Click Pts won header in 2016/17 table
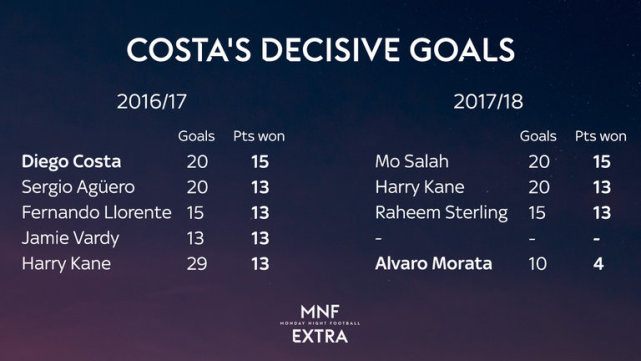Image resolution: width=641 pixels, height=361 pixels. [259, 136]
